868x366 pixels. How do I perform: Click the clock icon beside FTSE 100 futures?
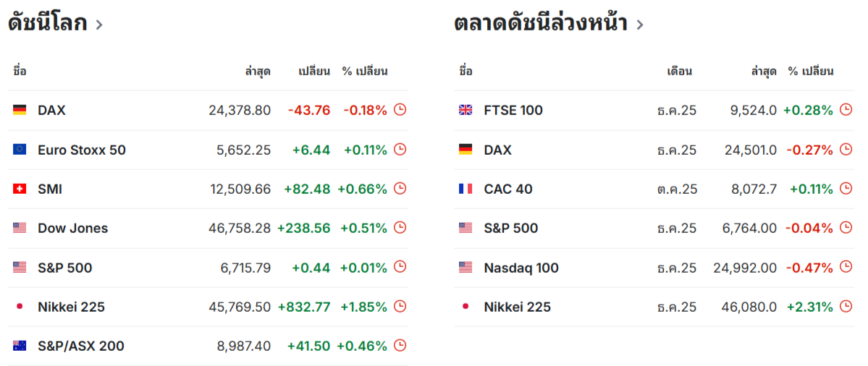click(x=846, y=110)
